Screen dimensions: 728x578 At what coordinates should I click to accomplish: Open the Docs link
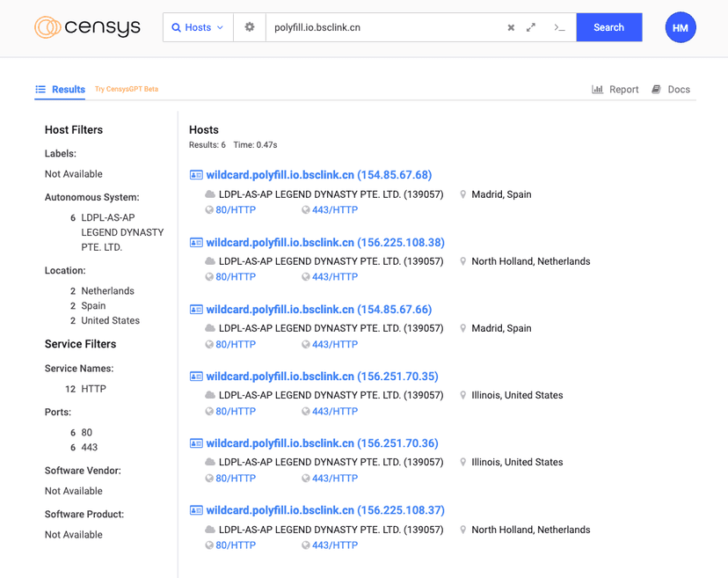click(671, 89)
